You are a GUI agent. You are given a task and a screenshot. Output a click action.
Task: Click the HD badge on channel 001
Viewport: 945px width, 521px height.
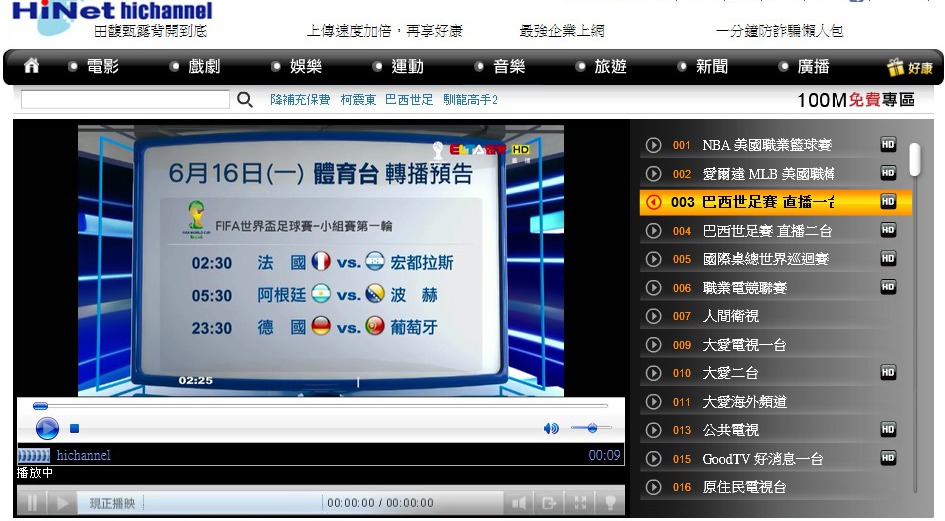click(888, 144)
